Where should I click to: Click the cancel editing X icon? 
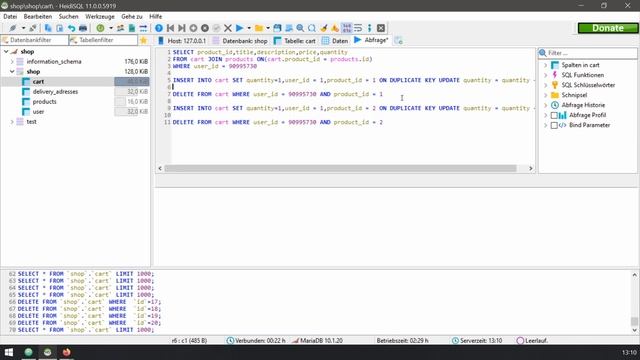[228, 28]
